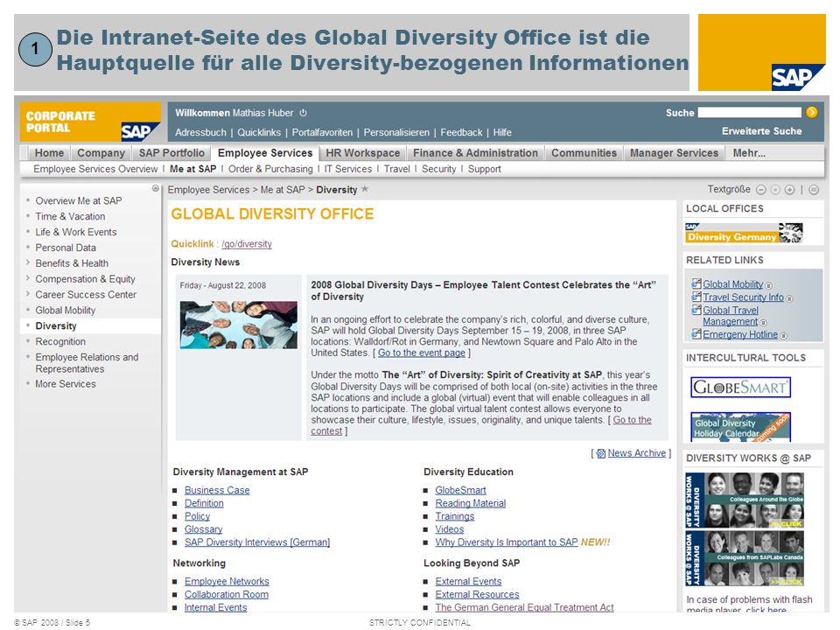Open Colleagues from SAPLabs Canada banner
Screen dimensions: 840x630
click(x=744, y=558)
